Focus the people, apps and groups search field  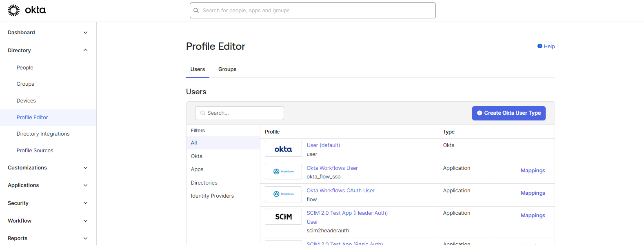313,11
